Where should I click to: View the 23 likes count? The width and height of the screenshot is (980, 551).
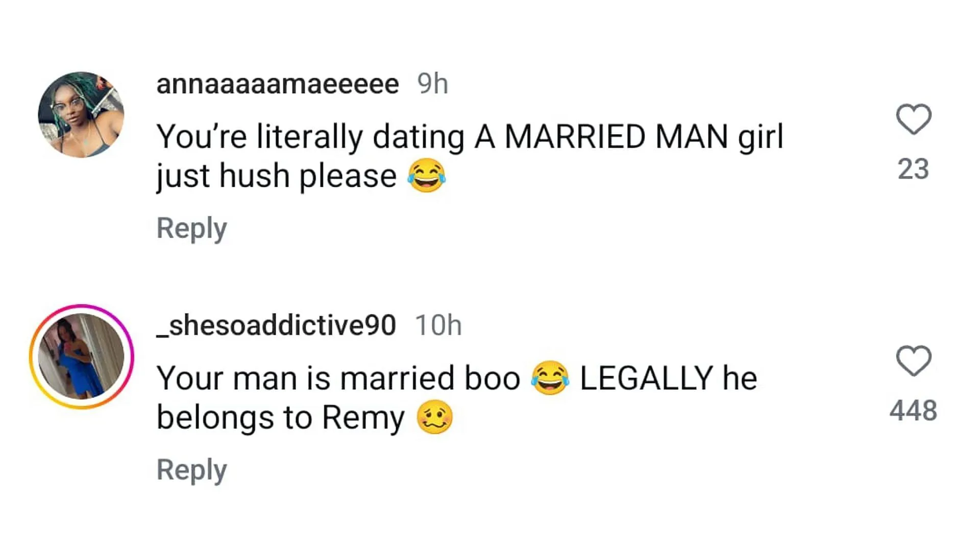pyautogui.click(x=913, y=169)
